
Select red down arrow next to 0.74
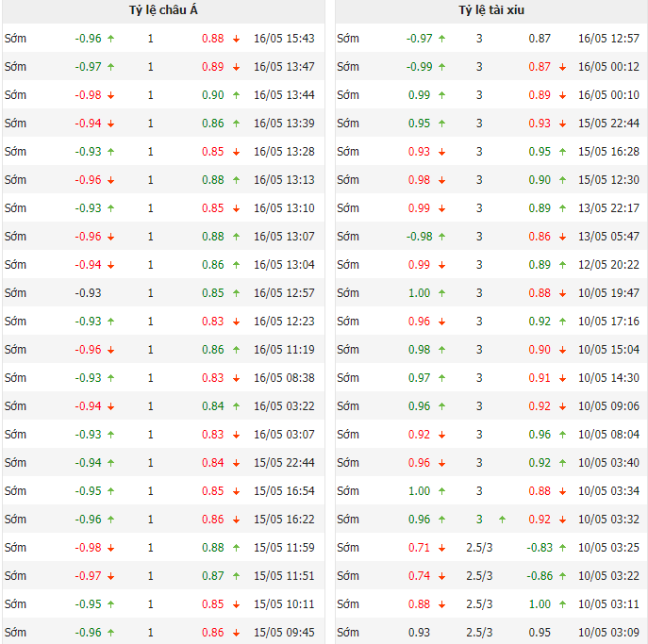click(441, 576)
